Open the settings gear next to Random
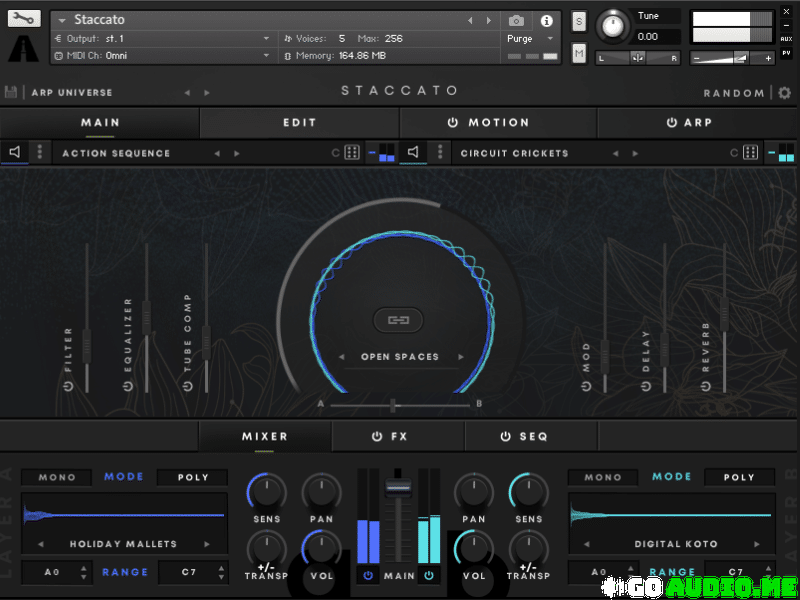Viewport: 800px width, 600px height. 784,93
